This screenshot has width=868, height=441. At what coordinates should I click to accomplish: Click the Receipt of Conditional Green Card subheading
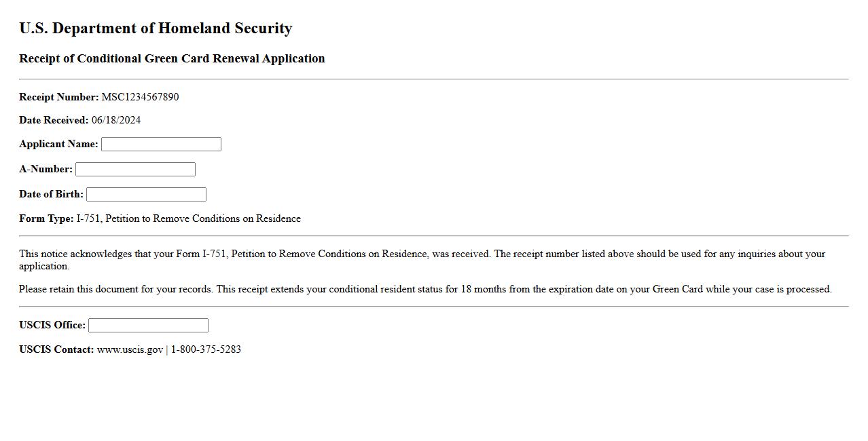pyautogui.click(x=172, y=58)
